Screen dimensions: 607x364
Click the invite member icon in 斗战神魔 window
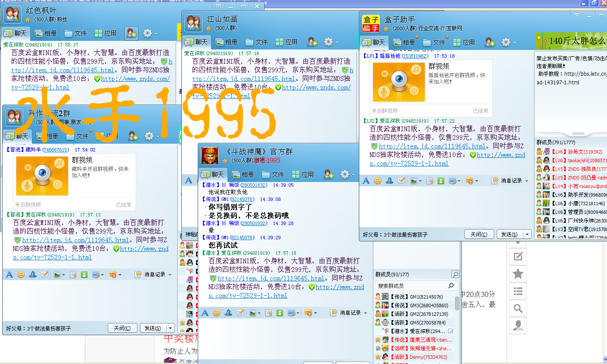pyautogui.click(x=329, y=174)
